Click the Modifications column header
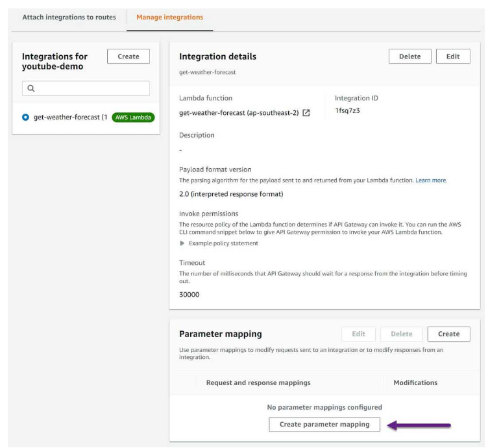Image resolution: width=488 pixels, height=448 pixels. click(x=415, y=383)
